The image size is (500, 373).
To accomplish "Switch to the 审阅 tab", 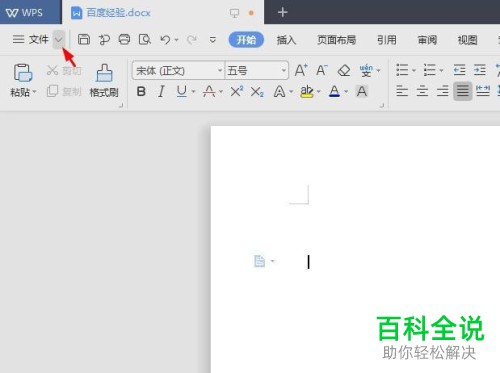I will point(427,40).
